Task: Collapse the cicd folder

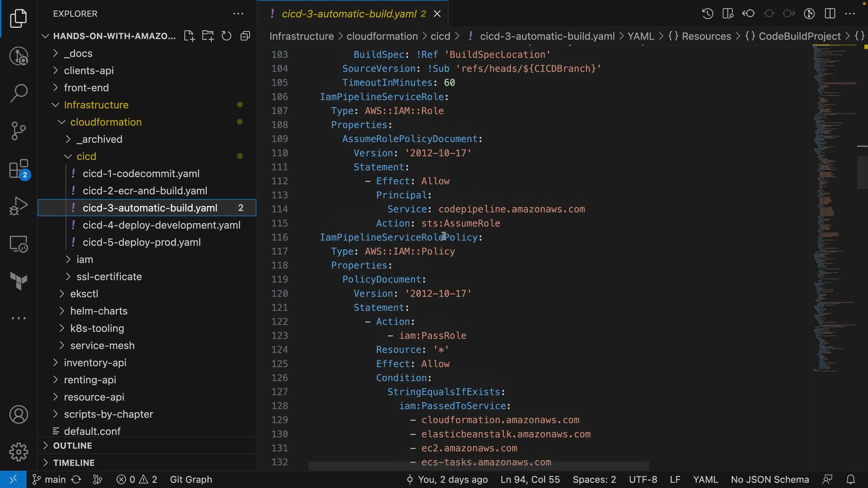Action: (x=86, y=156)
